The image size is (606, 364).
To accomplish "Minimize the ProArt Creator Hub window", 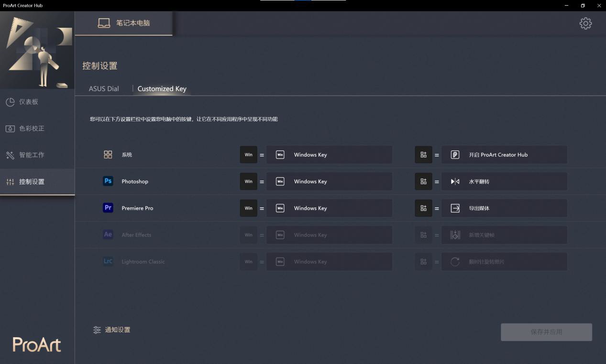I will coord(567,6).
